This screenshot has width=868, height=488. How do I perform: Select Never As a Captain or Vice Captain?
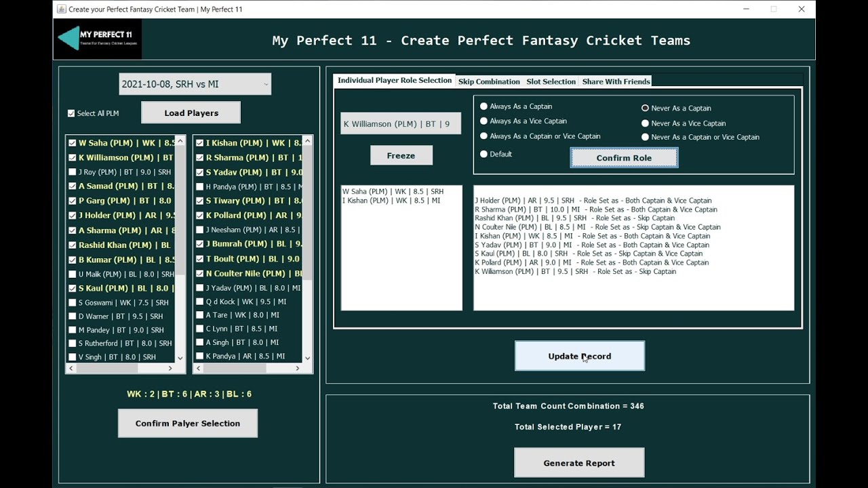click(645, 137)
